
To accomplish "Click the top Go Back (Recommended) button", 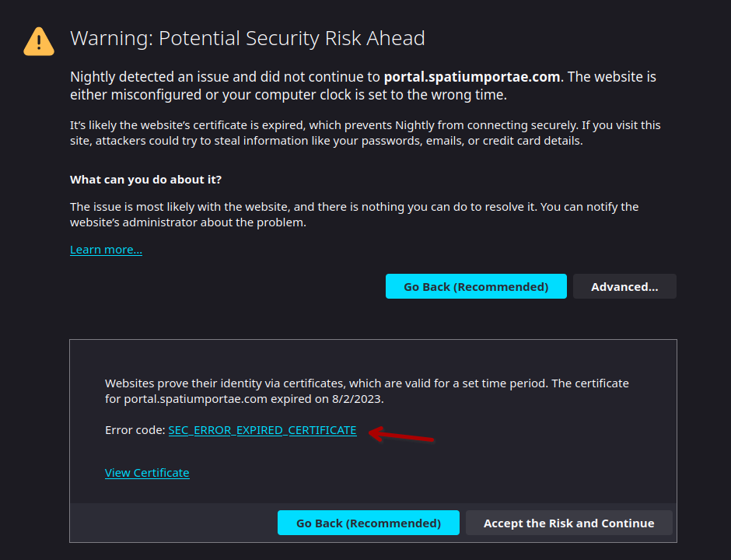I will click(x=476, y=286).
